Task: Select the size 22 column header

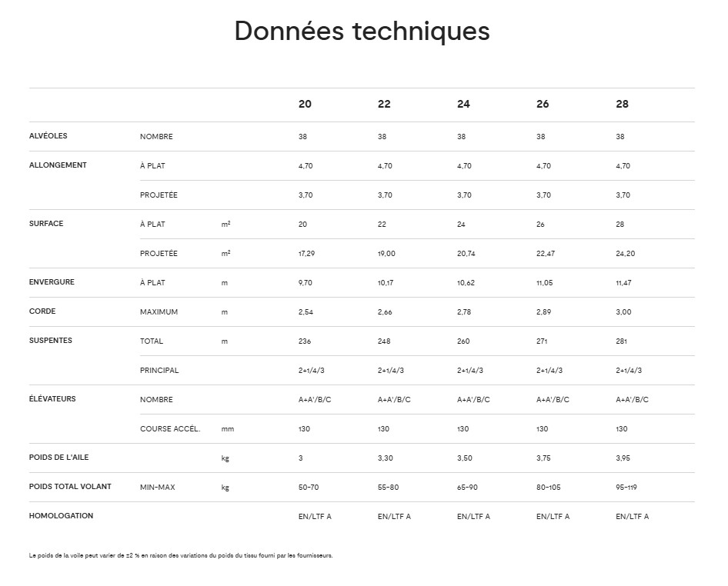Action: coord(384,104)
